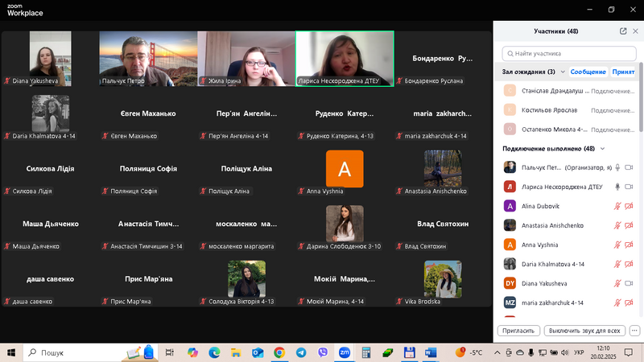Screen dimensions: 644x362
Task: Click the taskbar search box Пошук
Action: [x=89, y=352]
